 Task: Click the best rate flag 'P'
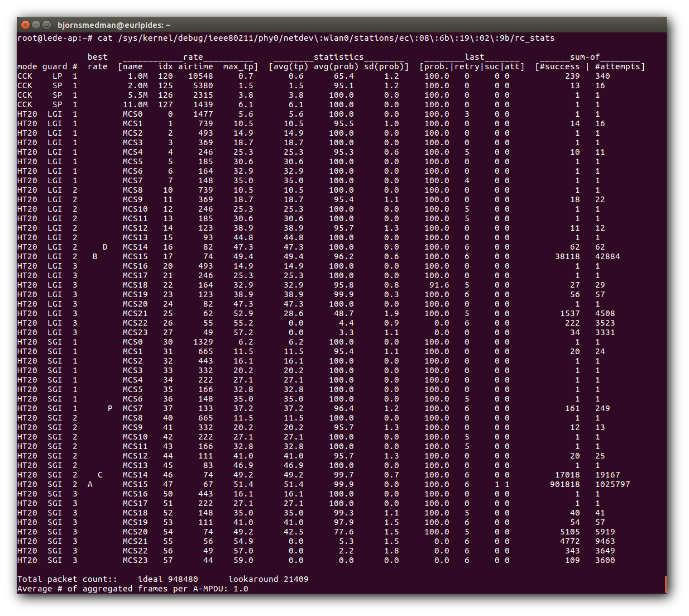[110, 408]
